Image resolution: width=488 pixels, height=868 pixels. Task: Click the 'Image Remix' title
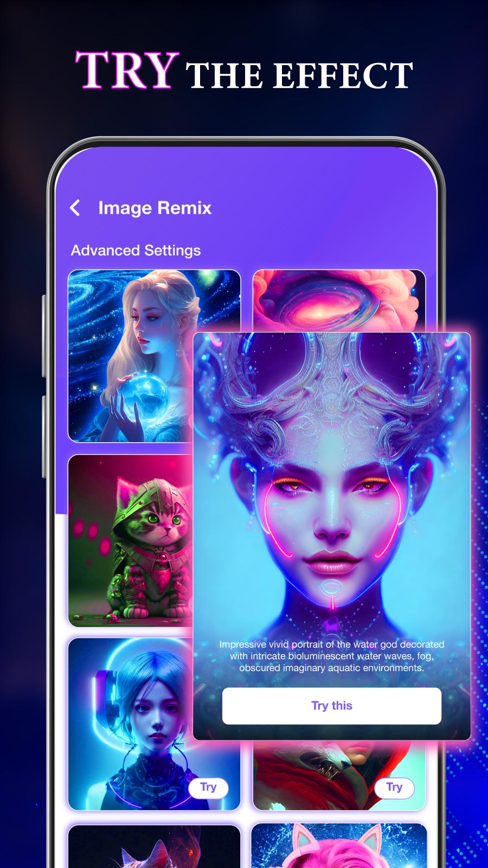pyautogui.click(x=155, y=208)
